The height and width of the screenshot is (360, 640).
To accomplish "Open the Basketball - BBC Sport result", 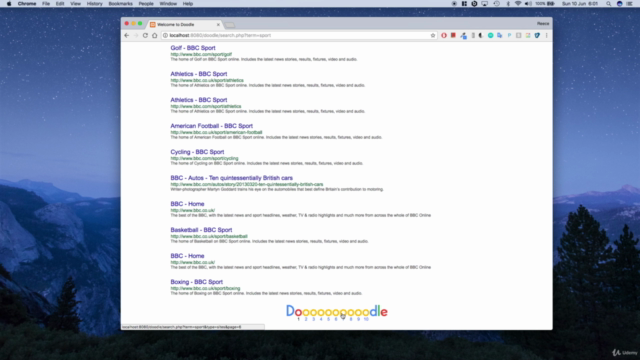I will (201, 230).
